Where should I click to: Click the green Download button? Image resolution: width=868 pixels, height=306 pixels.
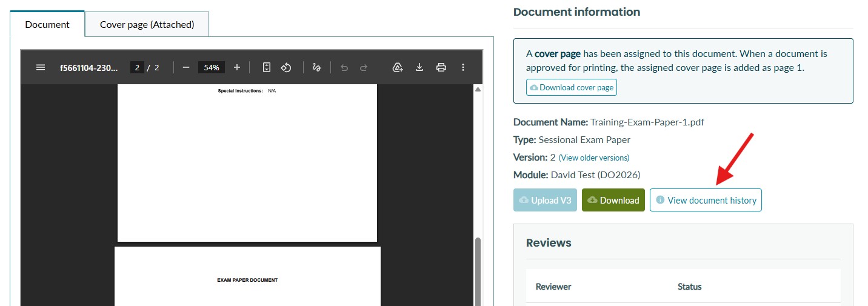[x=613, y=200]
